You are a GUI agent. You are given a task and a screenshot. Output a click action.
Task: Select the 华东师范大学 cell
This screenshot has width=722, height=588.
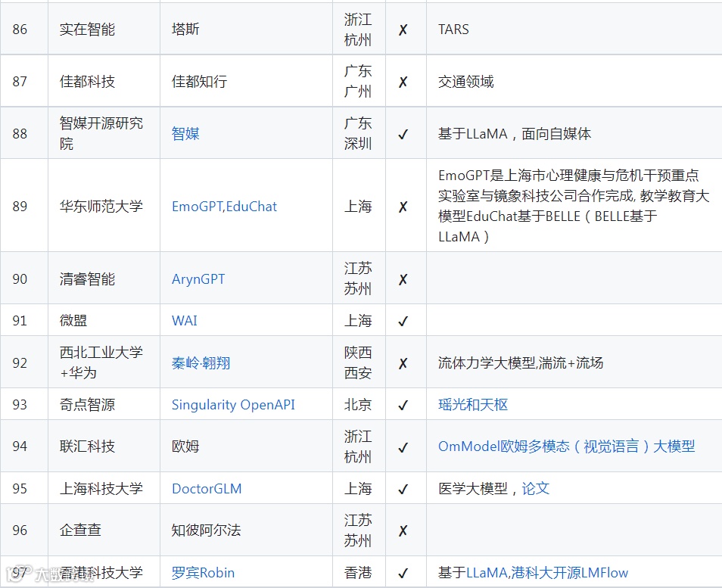pos(104,206)
